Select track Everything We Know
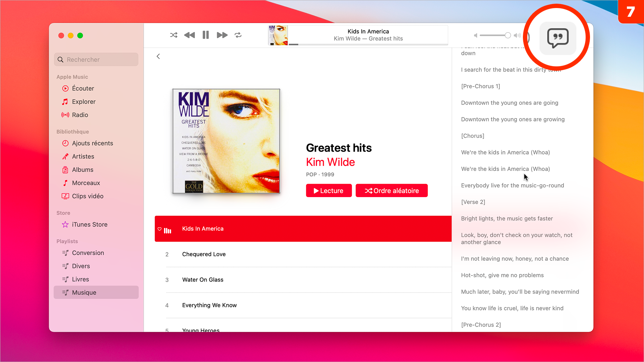The height and width of the screenshot is (362, 644). [303, 305]
